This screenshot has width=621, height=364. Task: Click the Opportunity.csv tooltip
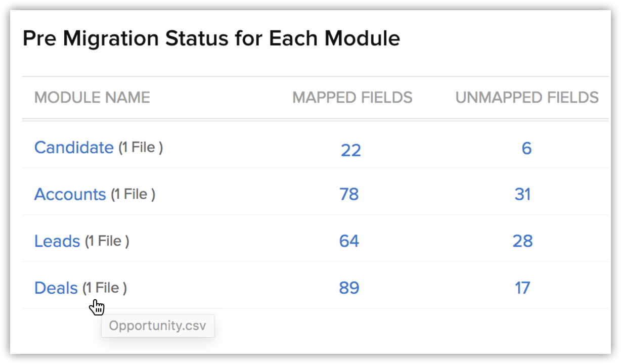(x=157, y=326)
